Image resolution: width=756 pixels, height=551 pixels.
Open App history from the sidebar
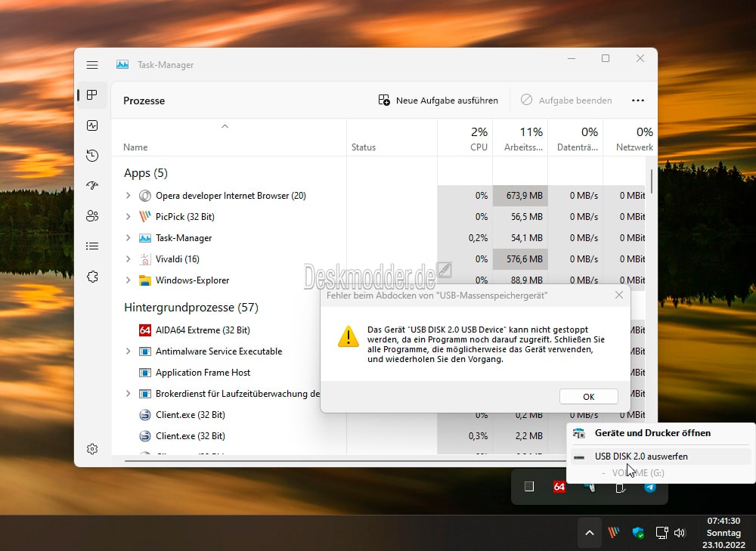pyautogui.click(x=92, y=156)
